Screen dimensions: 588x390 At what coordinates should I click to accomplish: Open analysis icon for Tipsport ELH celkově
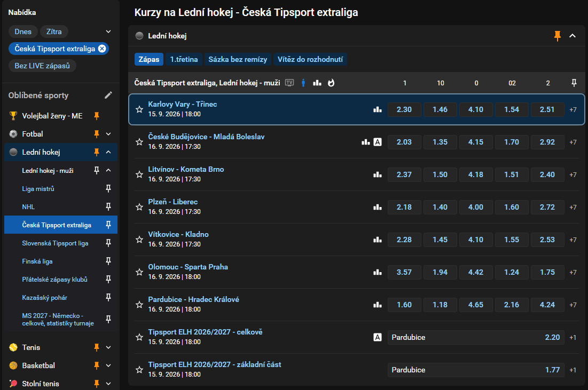pos(378,337)
